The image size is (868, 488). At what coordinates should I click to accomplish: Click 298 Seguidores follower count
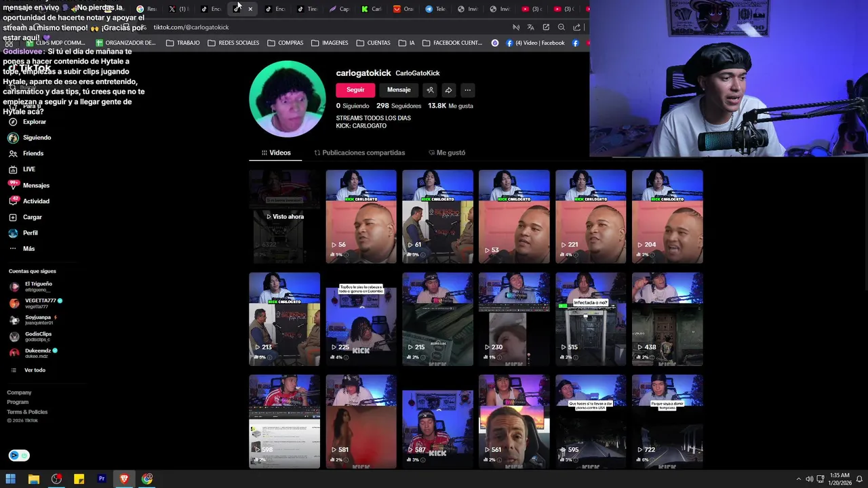pos(399,106)
